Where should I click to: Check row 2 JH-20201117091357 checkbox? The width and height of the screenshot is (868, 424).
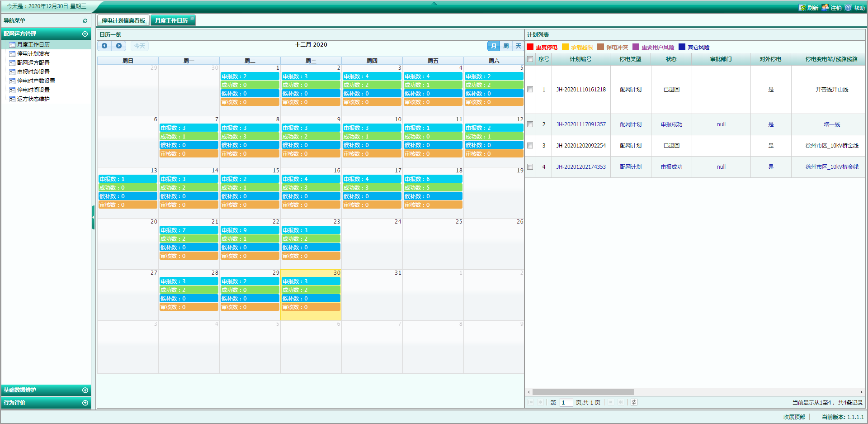tap(530, 124)
